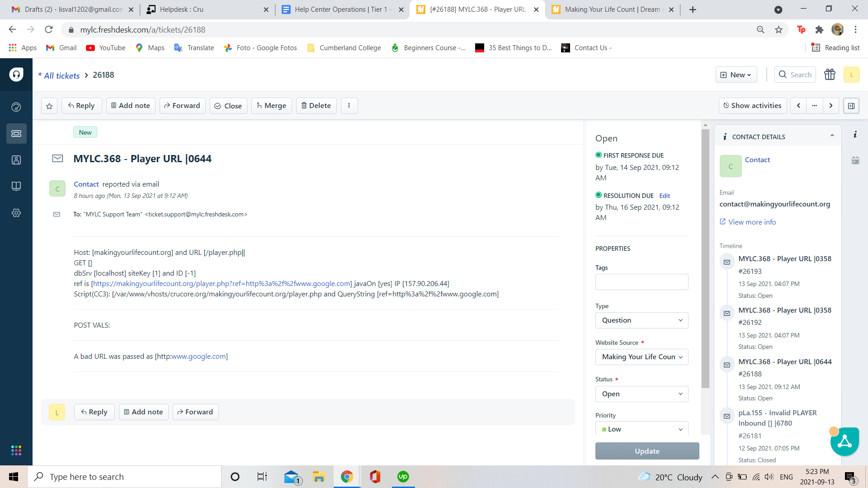The height and width of the screenshot is (488, 868).
Task: Expand the Priority dropdown showing Low
Action: (642, 429)
